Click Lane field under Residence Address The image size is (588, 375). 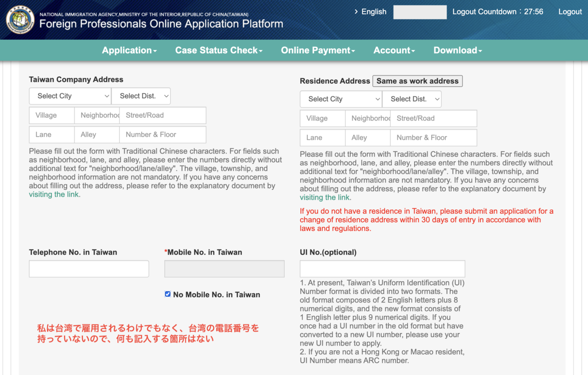click(x=323, y=138)
